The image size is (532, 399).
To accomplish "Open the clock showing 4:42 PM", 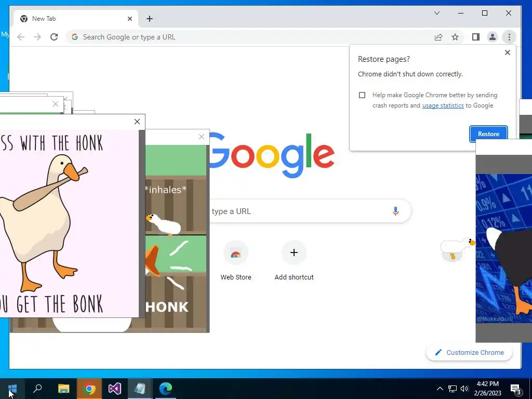I will pyautogui.click(x=487, y=389).
